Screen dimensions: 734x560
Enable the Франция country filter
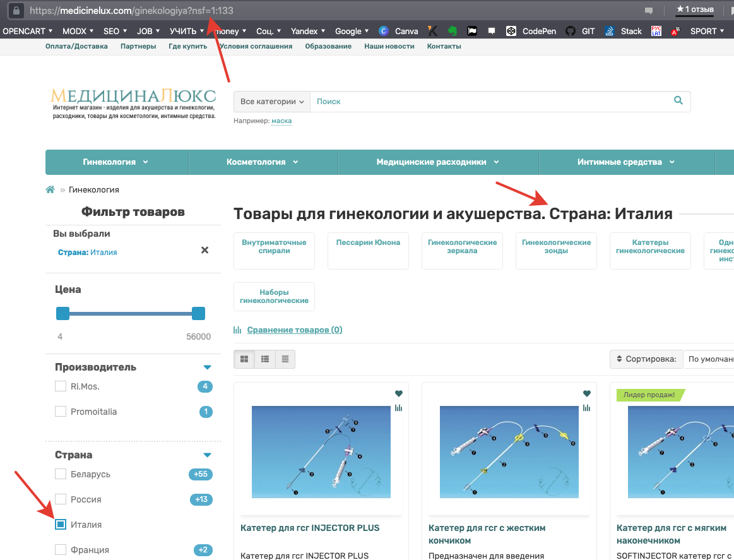(x=61, y=550)
